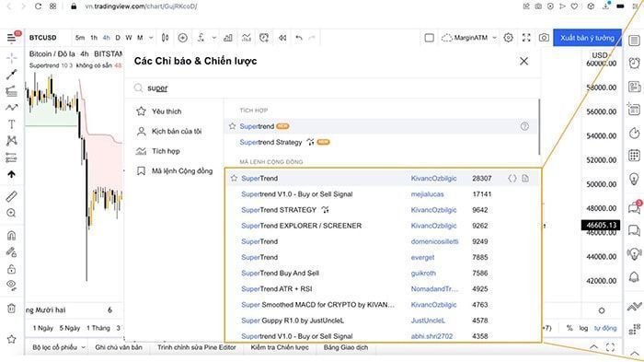
Task: Open author abhi.shri2702 link
Action: (431, 336)
